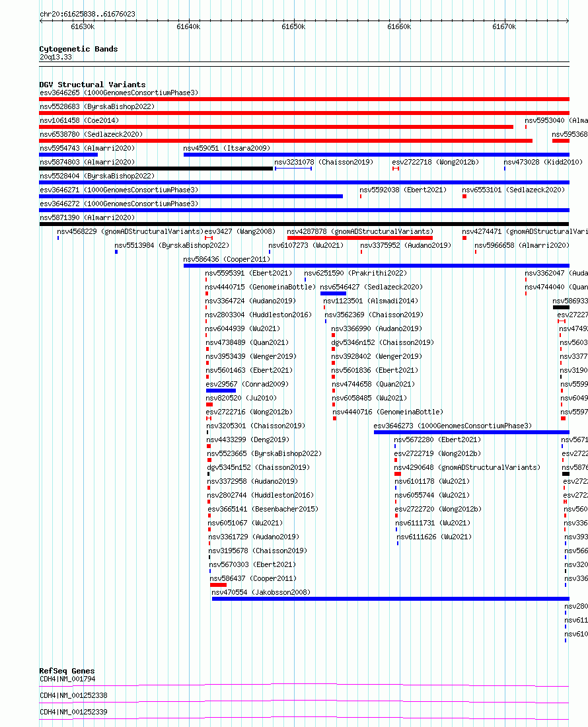The height and width of the screenshot is (727, 588).
Task: Click the Cytogenetic Bands track title
Action: [79, 49]
